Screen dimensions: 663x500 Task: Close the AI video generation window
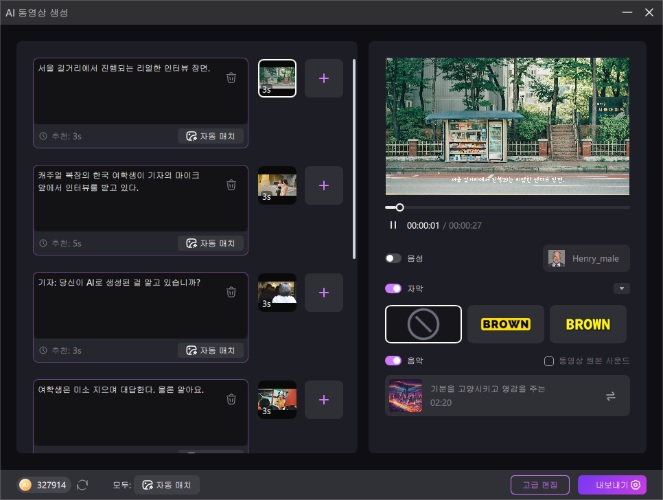click(649, 12)
